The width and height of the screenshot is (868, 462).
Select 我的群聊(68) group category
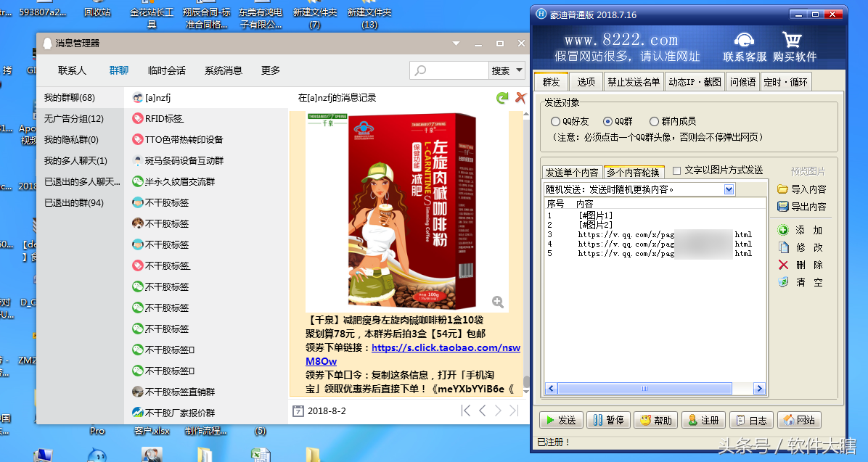click(x=81, y=98)
